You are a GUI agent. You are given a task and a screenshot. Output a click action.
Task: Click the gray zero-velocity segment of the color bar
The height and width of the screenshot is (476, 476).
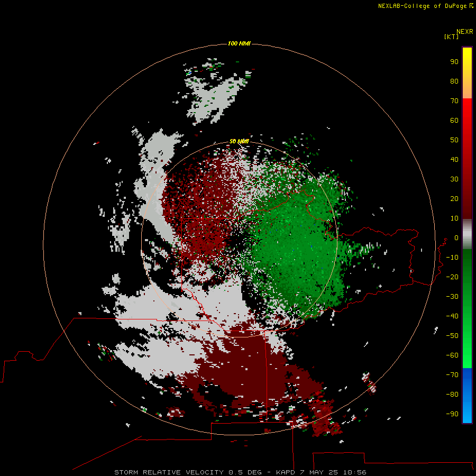coord(467,234)
